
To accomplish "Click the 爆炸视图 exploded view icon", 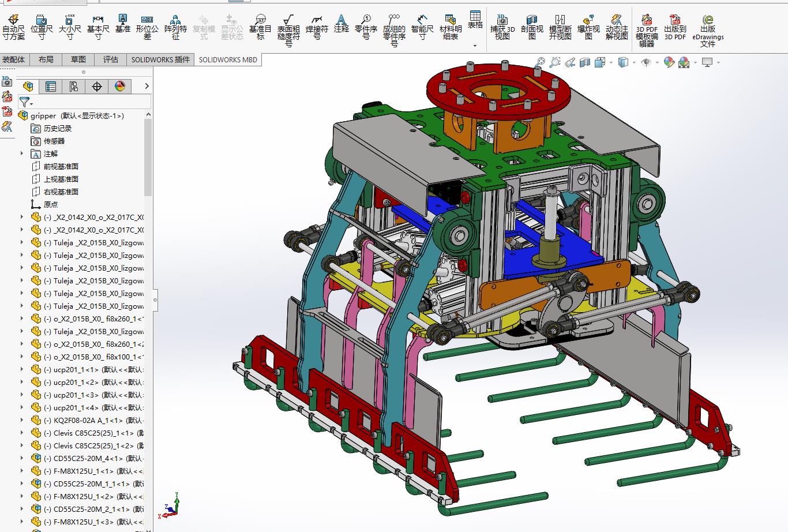I will [588, 27].
